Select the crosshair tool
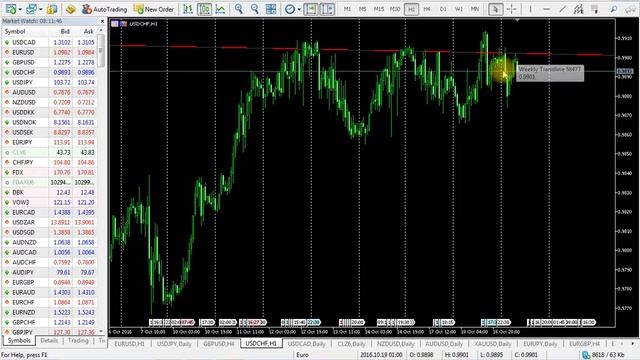640x360 pixels. [x=512, y=9]
